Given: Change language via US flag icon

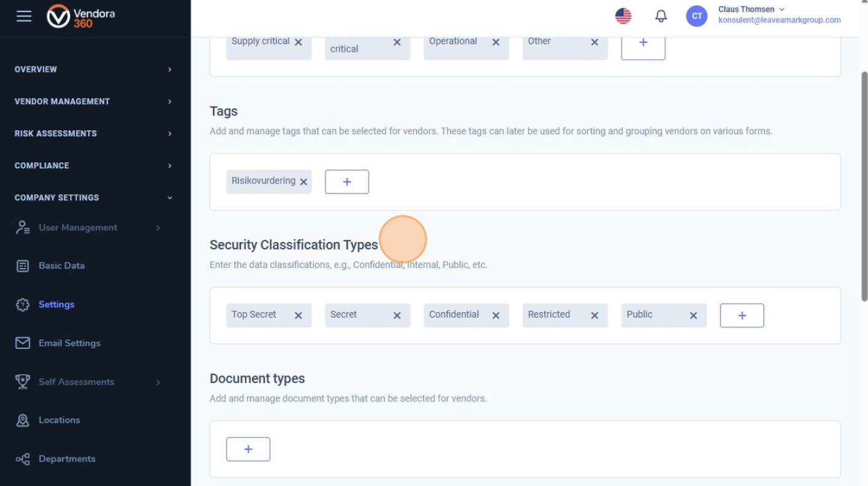Looking at the screenshot, I should (x=623, y=17).
